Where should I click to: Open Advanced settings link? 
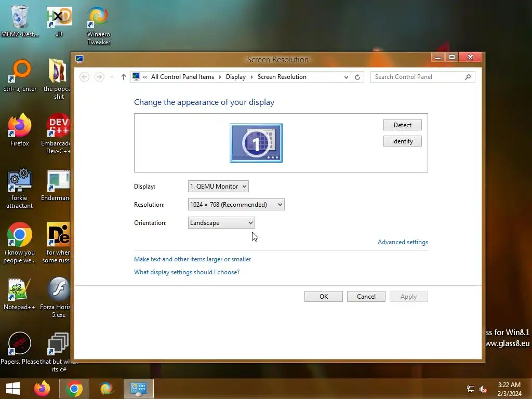[403, 242]
